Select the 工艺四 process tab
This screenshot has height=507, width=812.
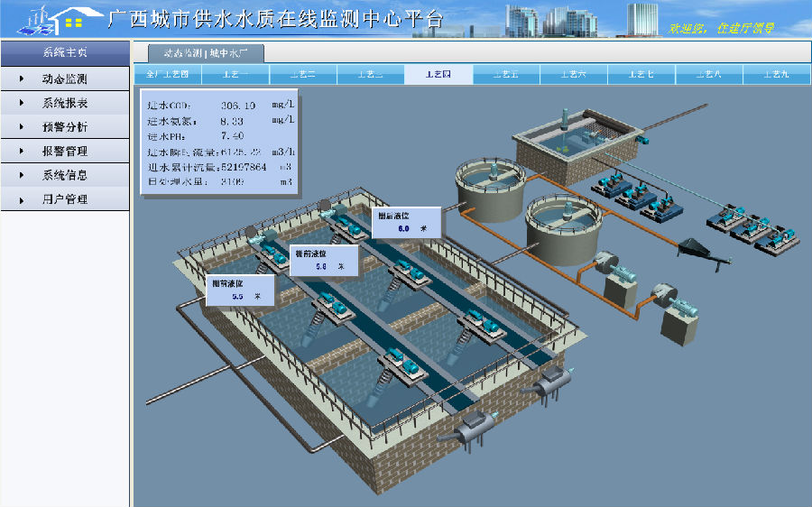click(438, 74)
